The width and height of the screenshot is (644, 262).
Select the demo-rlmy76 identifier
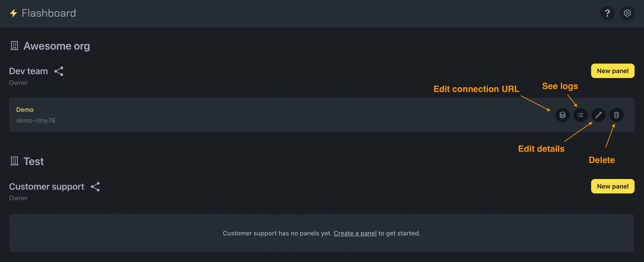(x=36, y=120)
